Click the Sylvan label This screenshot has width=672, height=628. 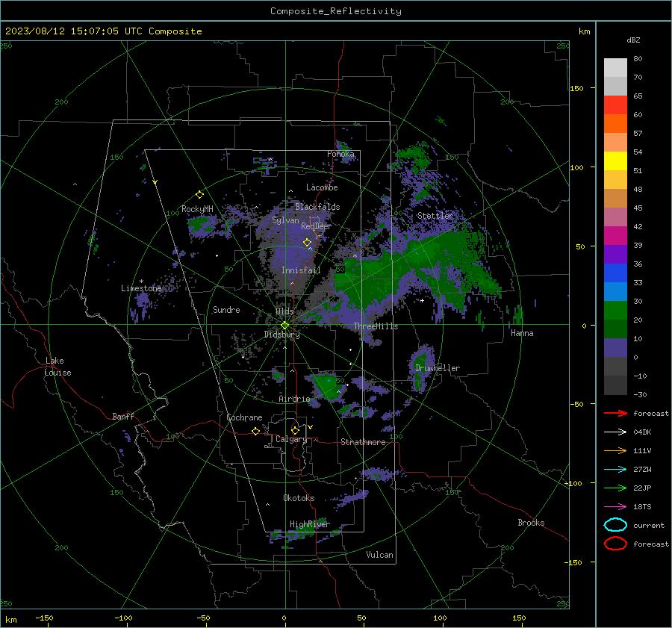coord(285,220)
